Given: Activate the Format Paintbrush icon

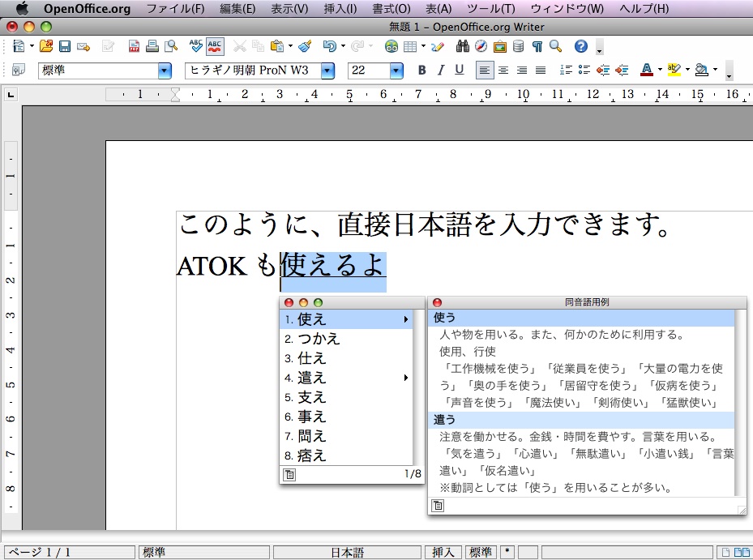Looking at the screenshot, I should coord(305,46).
